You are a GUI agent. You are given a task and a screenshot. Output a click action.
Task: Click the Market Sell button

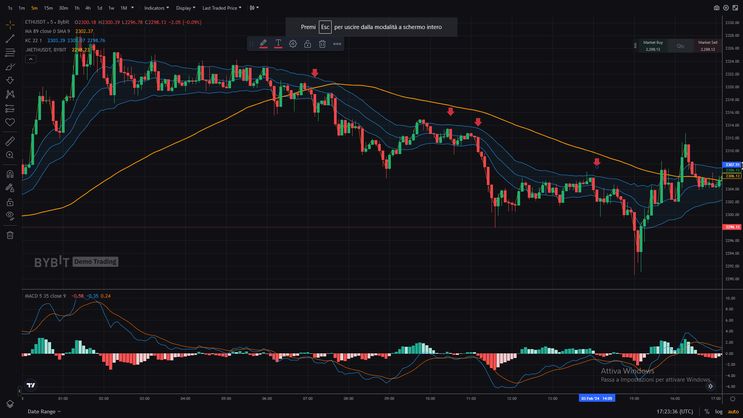pyautogui.click(x=708, y=45)
